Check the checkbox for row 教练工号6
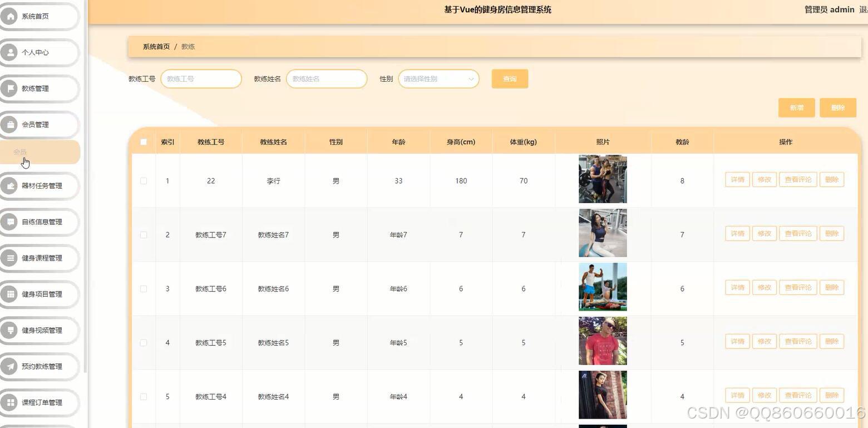Viewport: 868px width, 428px height. pos(144,289)
